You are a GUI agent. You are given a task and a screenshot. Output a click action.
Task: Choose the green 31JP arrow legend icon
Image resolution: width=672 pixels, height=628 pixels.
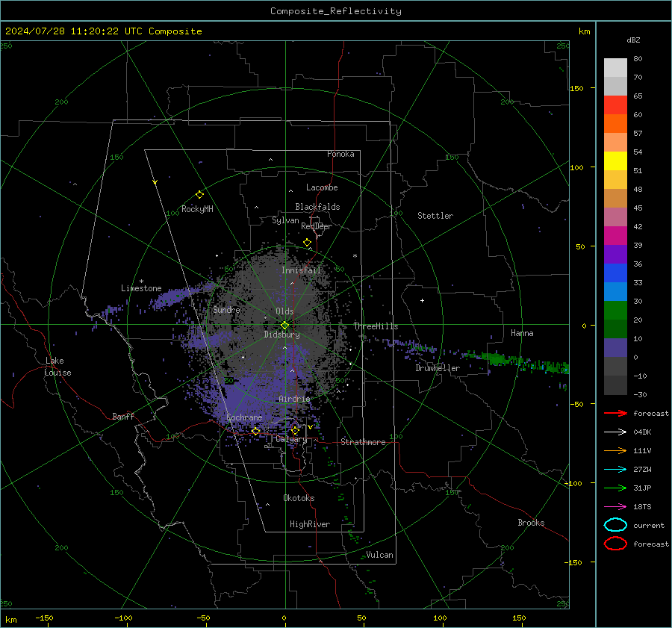point(615,488)
